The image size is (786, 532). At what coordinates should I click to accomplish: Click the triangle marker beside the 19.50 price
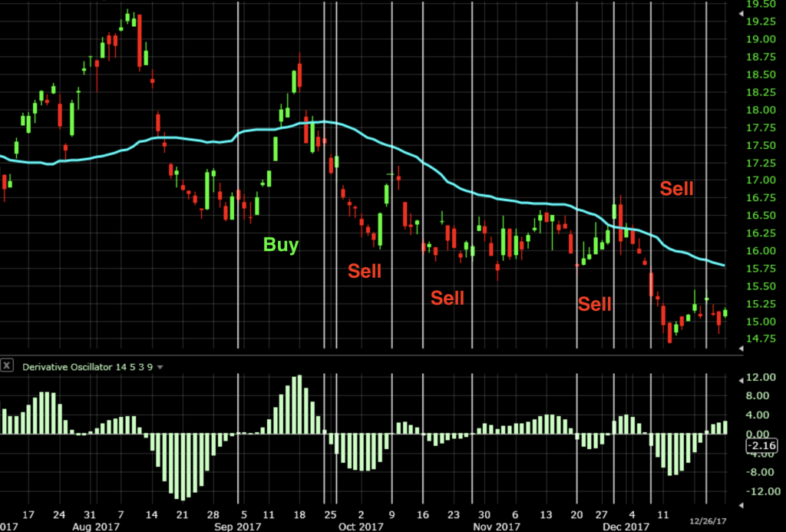point(741,14)
